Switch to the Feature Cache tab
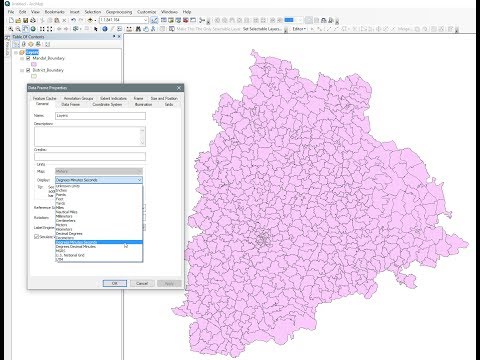The height and width of the screenshot is (360, 480). pos(44,98)
